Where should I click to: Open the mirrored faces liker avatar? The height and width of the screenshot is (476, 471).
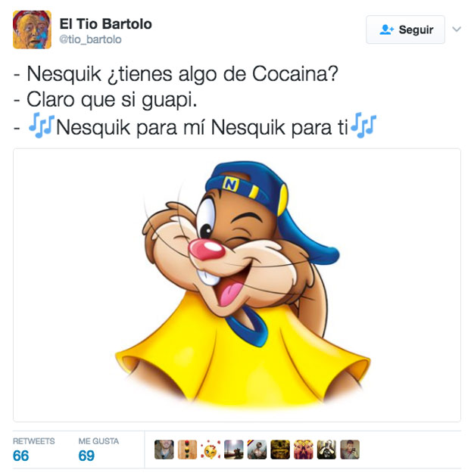click(304, 450)
